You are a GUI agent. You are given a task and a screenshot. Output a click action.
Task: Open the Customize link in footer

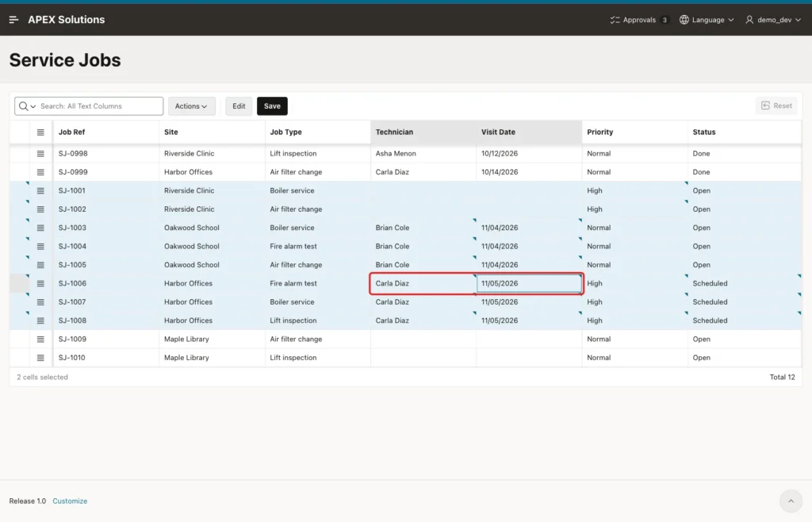(70, 501)
